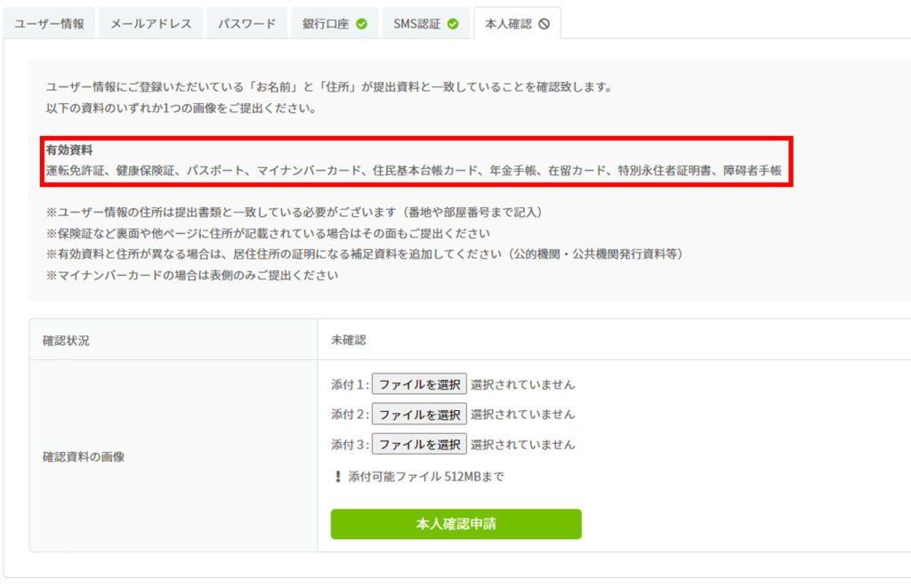This screenshot has width=911, height=588.
Task: Click the exclamation icon beside 添付可能ファイル
Action: (337, 477)
